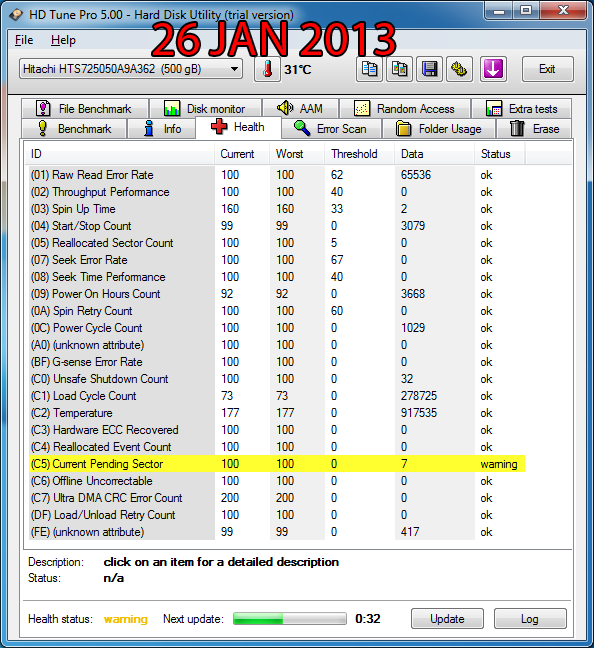The width and height of the screenshot is (594, 648).
Task: Select the Power On Hours Count row
Action: (x=277, y=294)
